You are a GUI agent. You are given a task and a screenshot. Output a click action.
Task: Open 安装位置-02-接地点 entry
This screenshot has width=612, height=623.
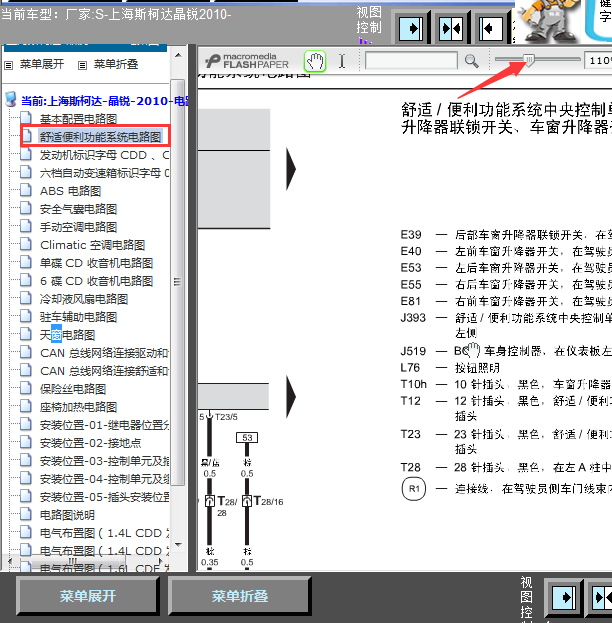[x=90, y=443]
